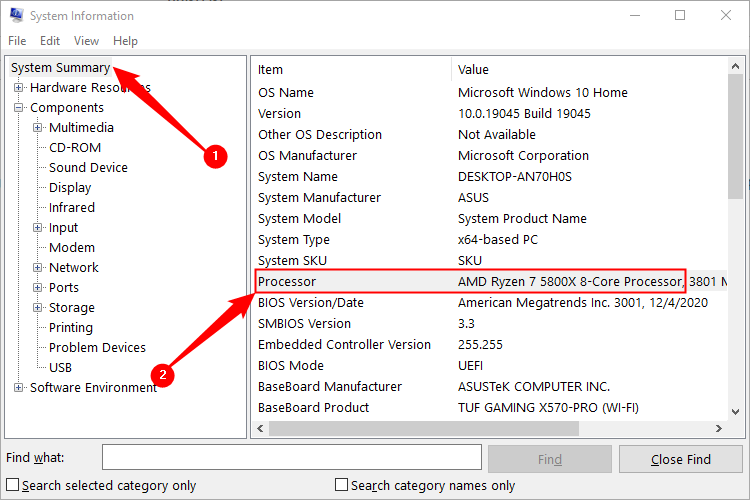Open the File menu
The image size is (750, 500).
tap(17, 41)
